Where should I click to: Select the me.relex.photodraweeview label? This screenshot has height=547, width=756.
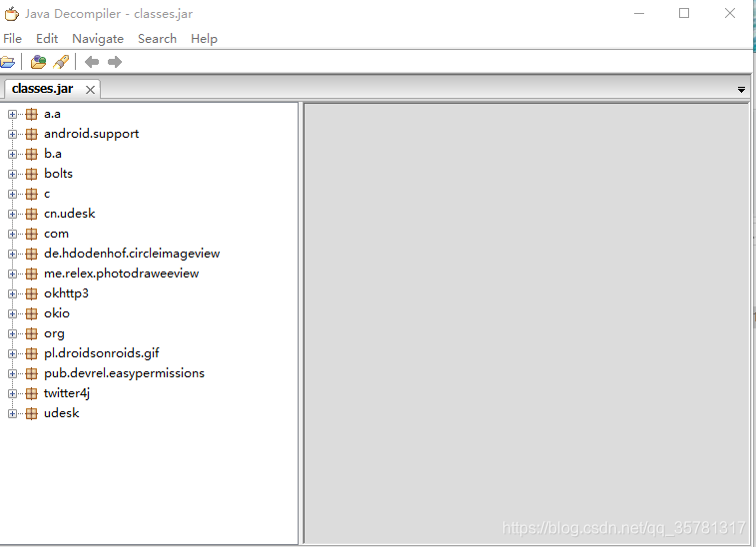pos(121,273)
